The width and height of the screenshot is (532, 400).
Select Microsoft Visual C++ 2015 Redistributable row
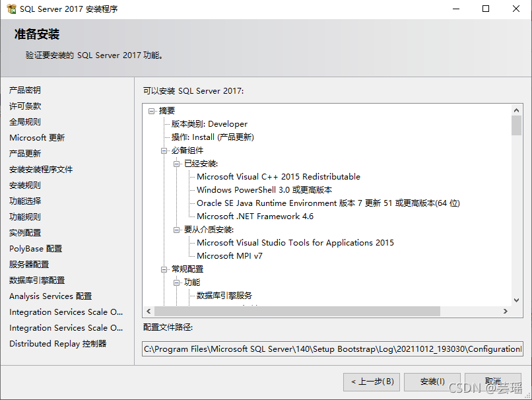(x=279, y=177)
